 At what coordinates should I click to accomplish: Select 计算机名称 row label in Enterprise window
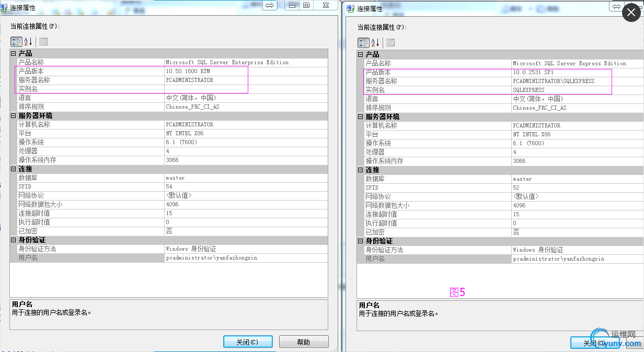34,124
